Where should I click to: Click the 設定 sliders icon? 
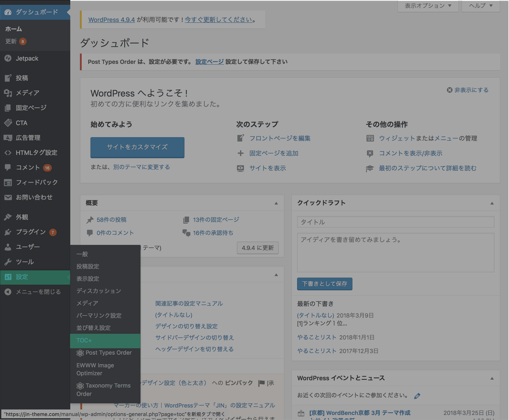(8, 277)
